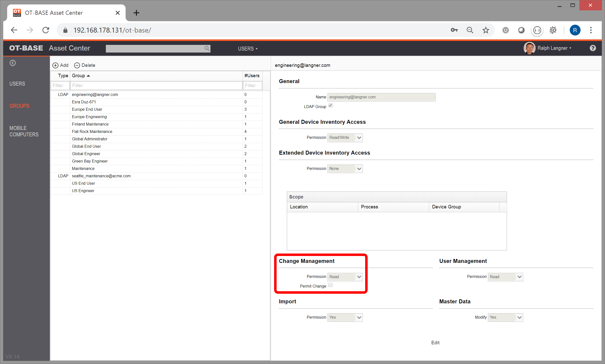The width and height of the screenshot is (605, 364).
Task: Go to GROUPS in the sidebar
Action: [x=19, y=106]
